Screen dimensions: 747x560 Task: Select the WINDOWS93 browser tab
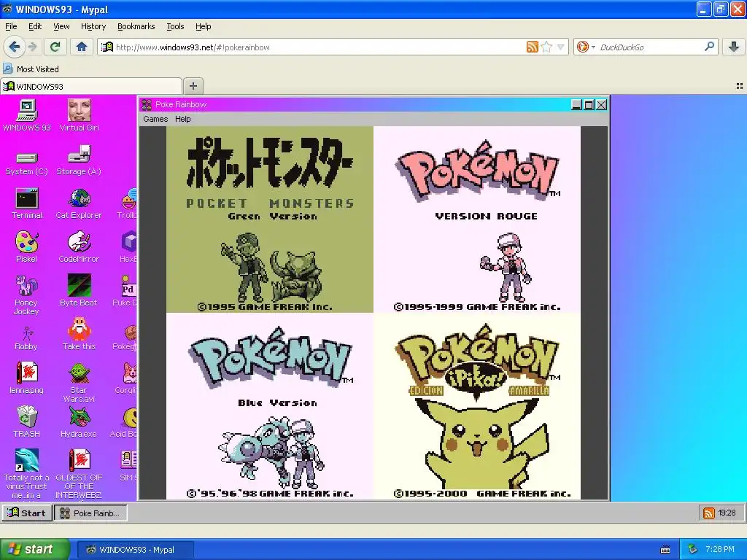(x=91, y=86)
